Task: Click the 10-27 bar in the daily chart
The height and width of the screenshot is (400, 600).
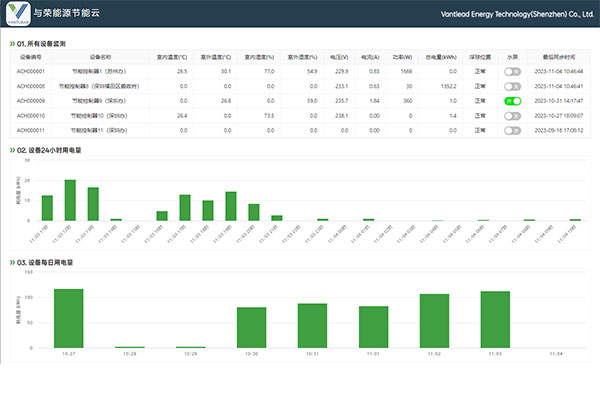Action: point(68,318)
